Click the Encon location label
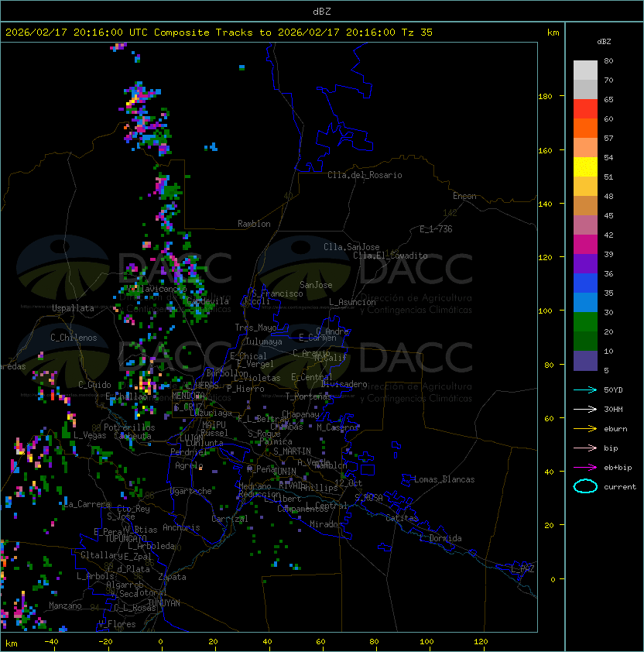The image size is (644, 652). [464, 196]
